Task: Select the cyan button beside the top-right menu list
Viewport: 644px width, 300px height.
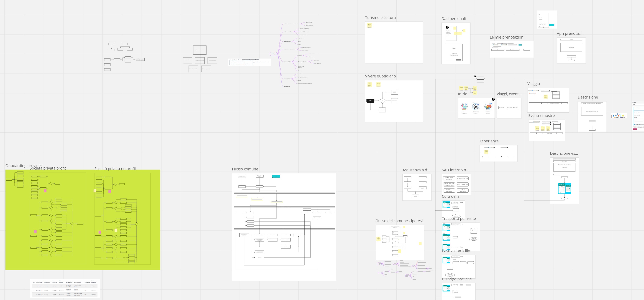Action: [551, 25]
